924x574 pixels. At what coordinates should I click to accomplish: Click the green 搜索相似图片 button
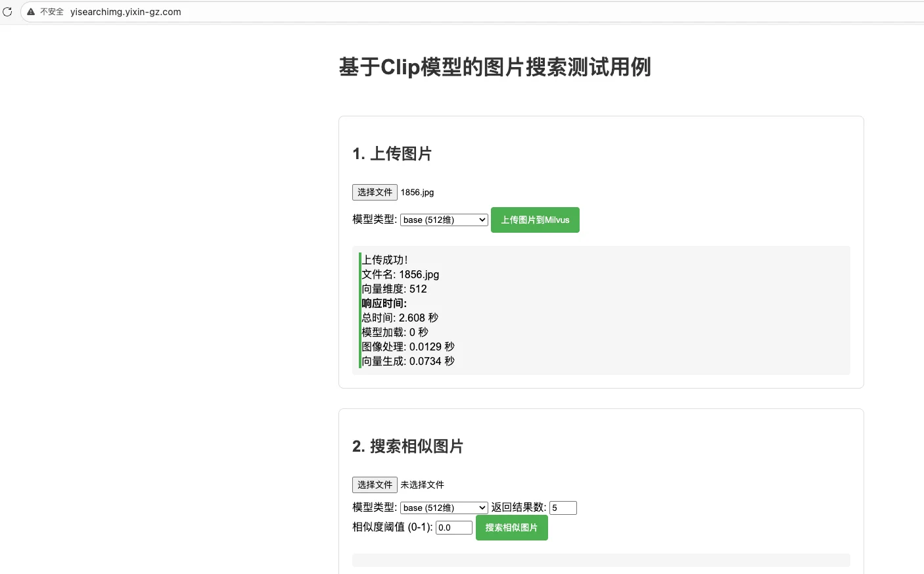pyautogui.click(x=511, y=527)
